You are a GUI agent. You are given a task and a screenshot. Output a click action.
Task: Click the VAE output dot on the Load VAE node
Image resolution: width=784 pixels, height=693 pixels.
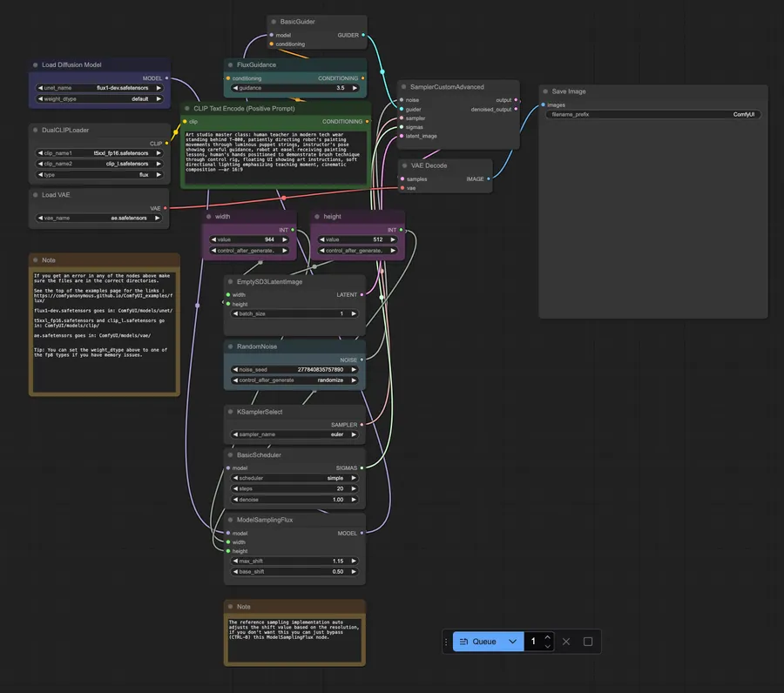[164, 208]
